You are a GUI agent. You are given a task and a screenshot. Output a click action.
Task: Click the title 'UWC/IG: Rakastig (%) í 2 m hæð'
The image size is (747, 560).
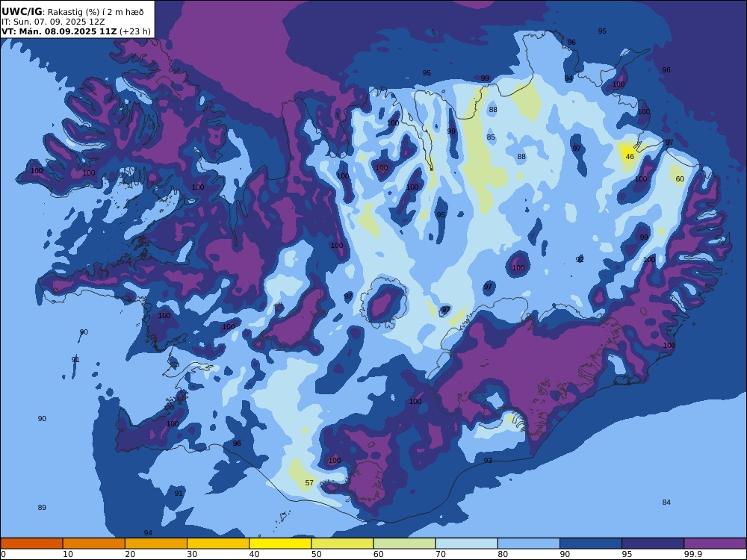click(72, 12)
